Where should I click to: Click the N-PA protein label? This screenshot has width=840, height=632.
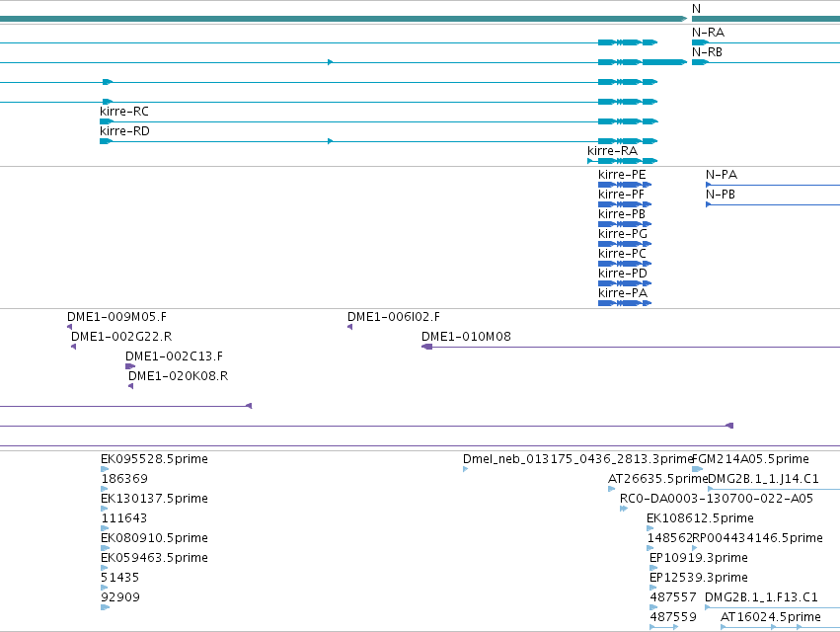(x=722, y=175)
